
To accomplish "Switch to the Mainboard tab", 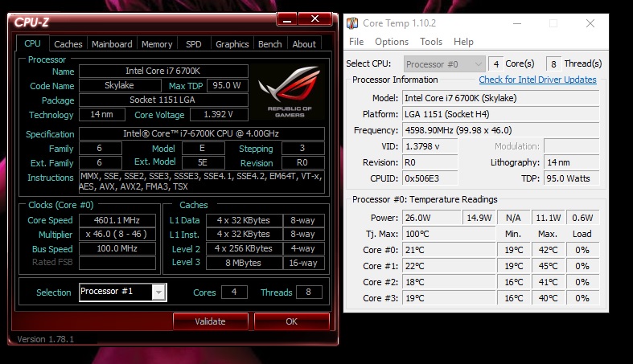I will (x=112, y=44).
